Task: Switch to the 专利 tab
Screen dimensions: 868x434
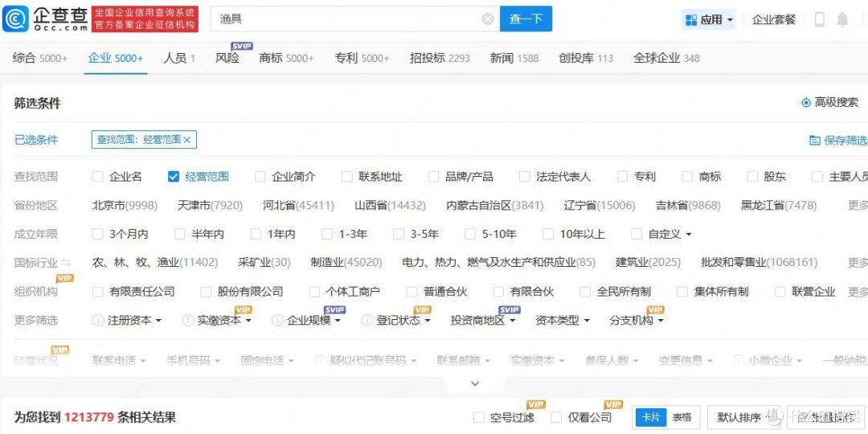Action: [x=362, y=58]
